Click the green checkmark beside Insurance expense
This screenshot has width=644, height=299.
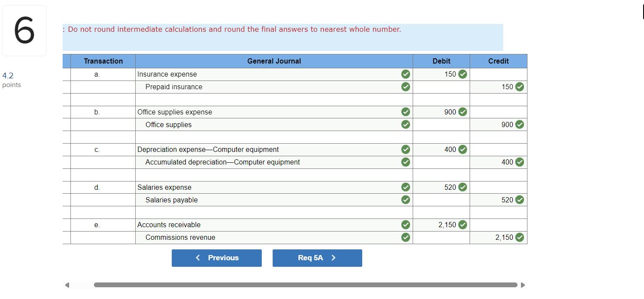point(405,74)
